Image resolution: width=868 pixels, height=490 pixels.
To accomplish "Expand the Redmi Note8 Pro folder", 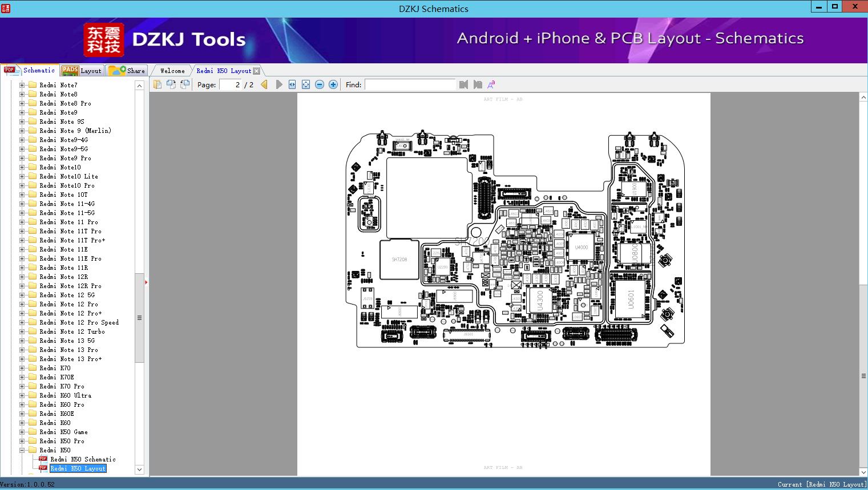I will (x=22, y=103).
